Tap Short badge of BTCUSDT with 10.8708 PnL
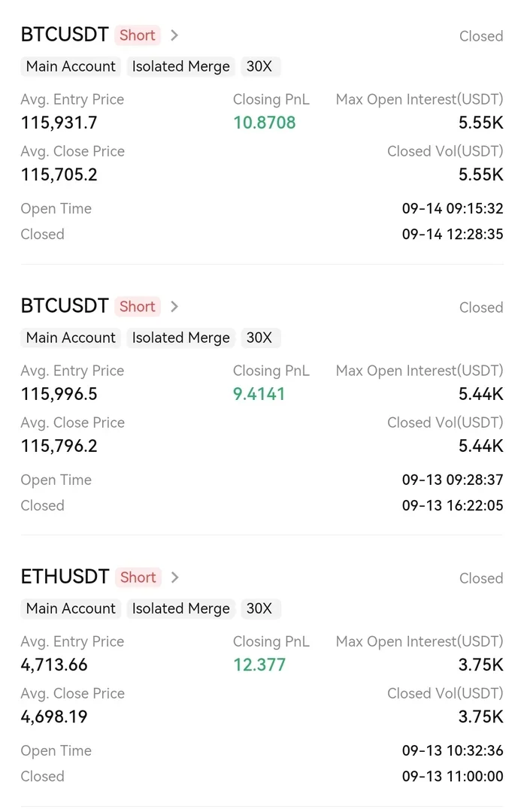This screenshot has width=524, height=812. pos(138,35)
